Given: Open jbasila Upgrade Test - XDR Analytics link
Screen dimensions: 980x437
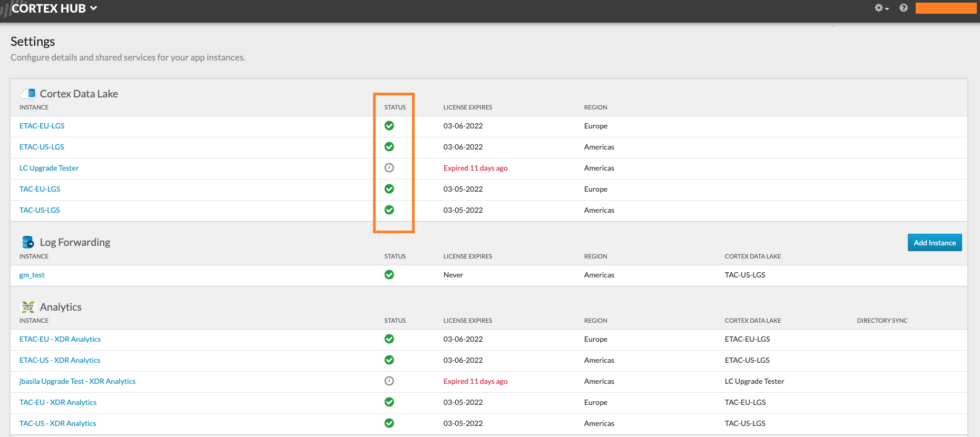Looking at the screenshot, I should coord(77,381).
